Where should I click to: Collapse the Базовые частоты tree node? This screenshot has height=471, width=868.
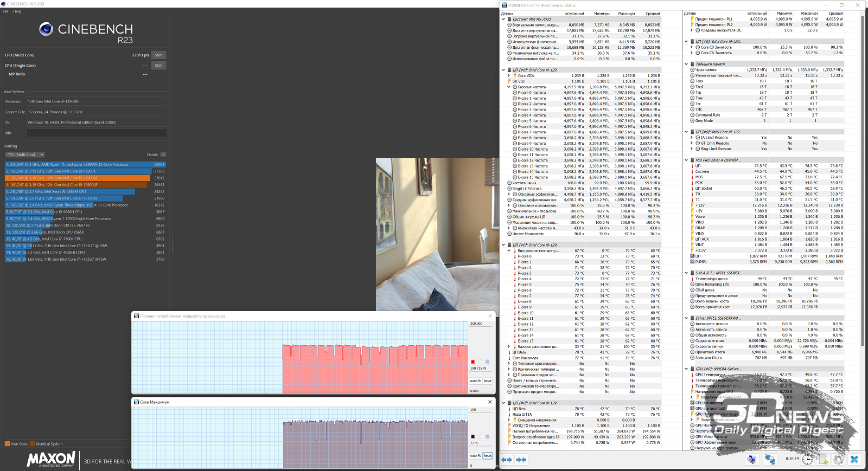509,87
